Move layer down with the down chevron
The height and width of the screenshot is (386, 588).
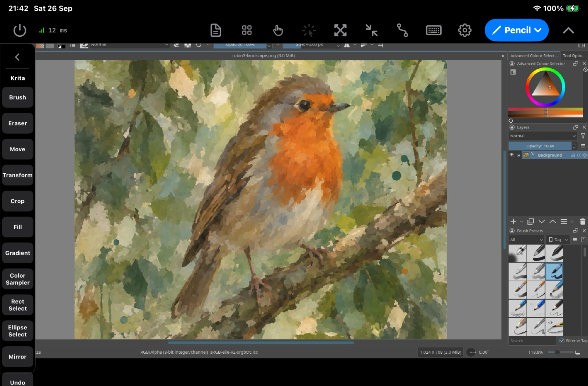coord(541,221)
